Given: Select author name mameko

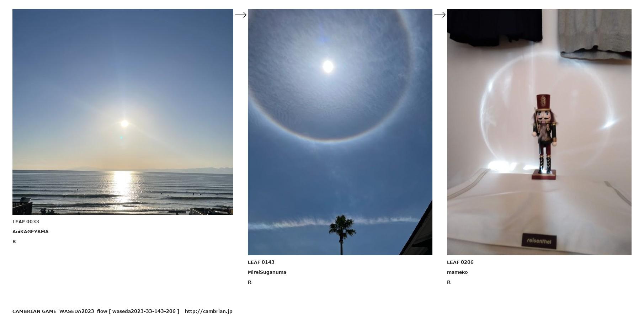Looking at the screenshot, I should click(457, 272).
